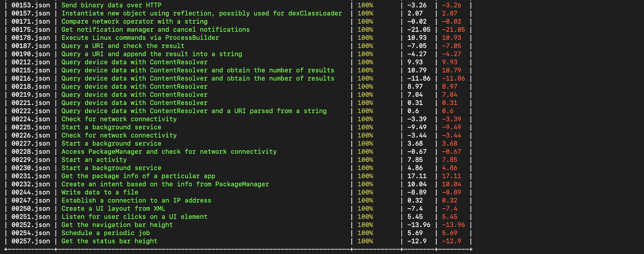Click "Create a UI layout from XML"

coord(113,209)
